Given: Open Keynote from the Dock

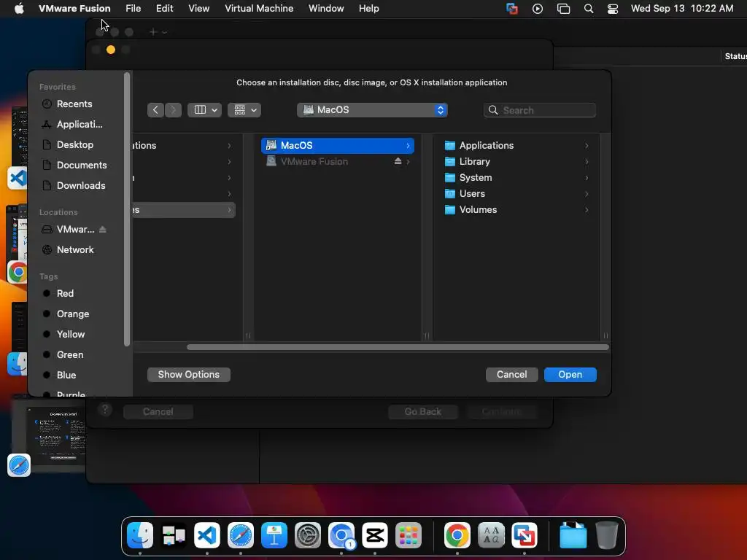Looking at the screenshot, I should 274,536.
